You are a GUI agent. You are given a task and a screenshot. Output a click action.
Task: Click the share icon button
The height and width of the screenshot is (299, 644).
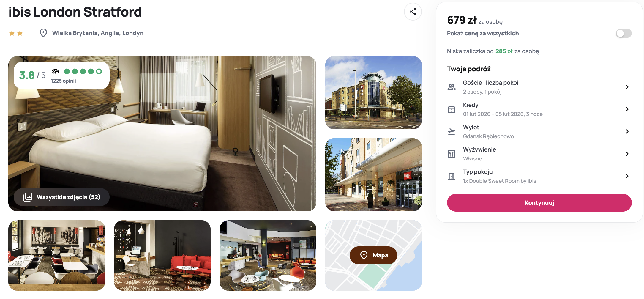click(x=413, y=12)
